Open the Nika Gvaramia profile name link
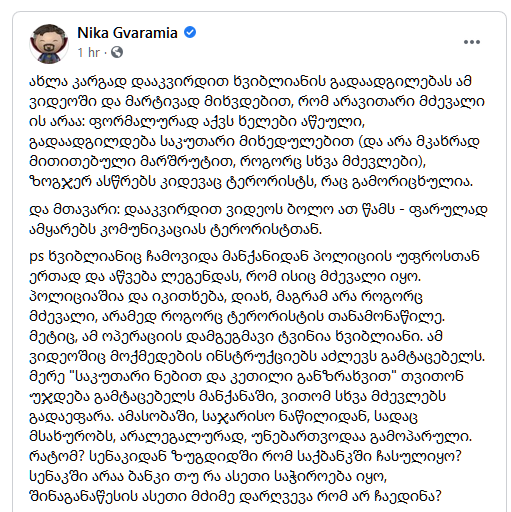The width and height of the screenshot is (511, 512). 127,33
